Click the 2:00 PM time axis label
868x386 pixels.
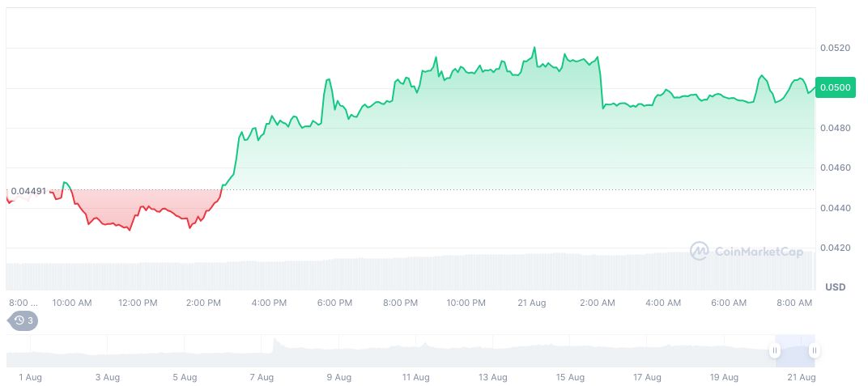(x=203, y=303)
